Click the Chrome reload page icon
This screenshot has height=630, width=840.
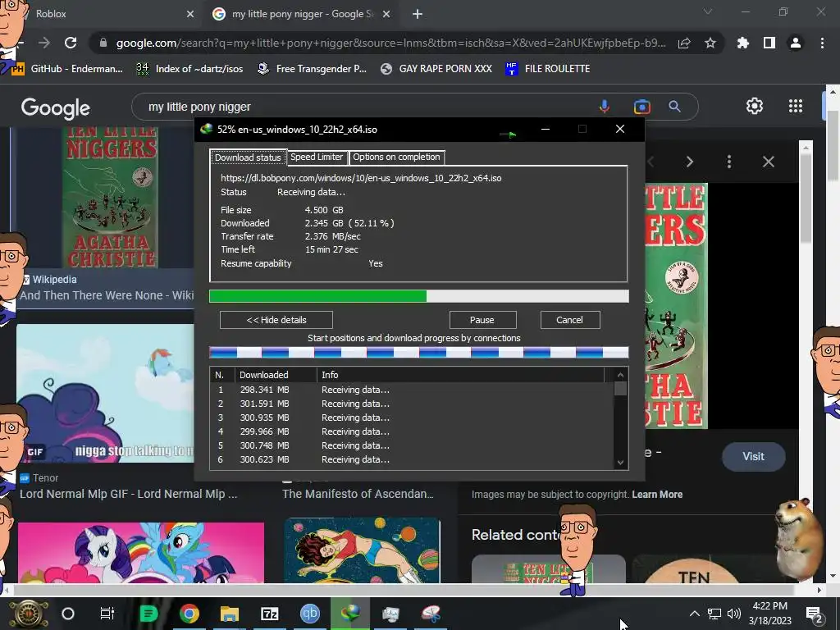click(71, 43)
